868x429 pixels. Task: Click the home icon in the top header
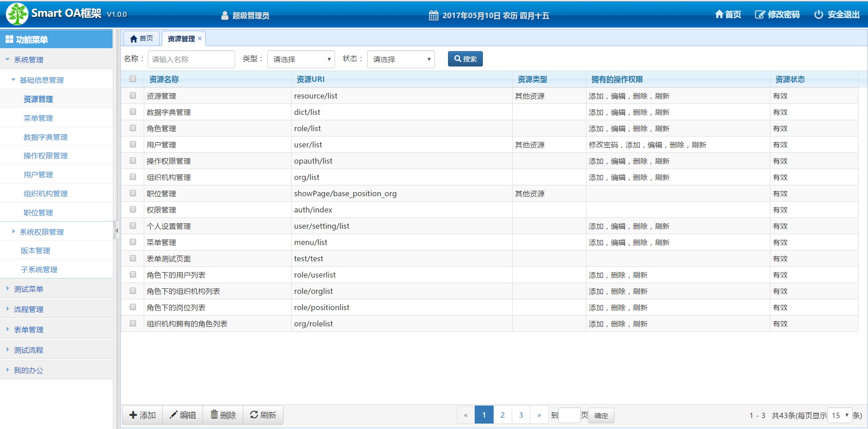[x=719, y=14]
